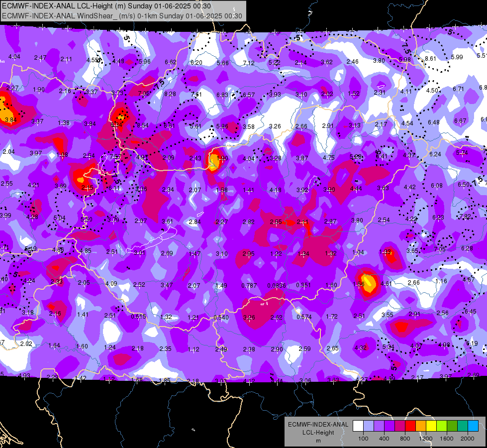Image resolution: width=487 pixels, height=448 pixels.
Task: Click the wind shear value 1.16
Action: (441, 281)
